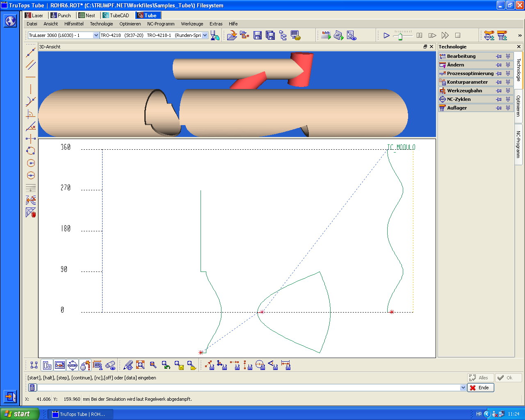Open the NC-Programm menu
This screenshot has height=420, width=525.
(x=161, y=24)
